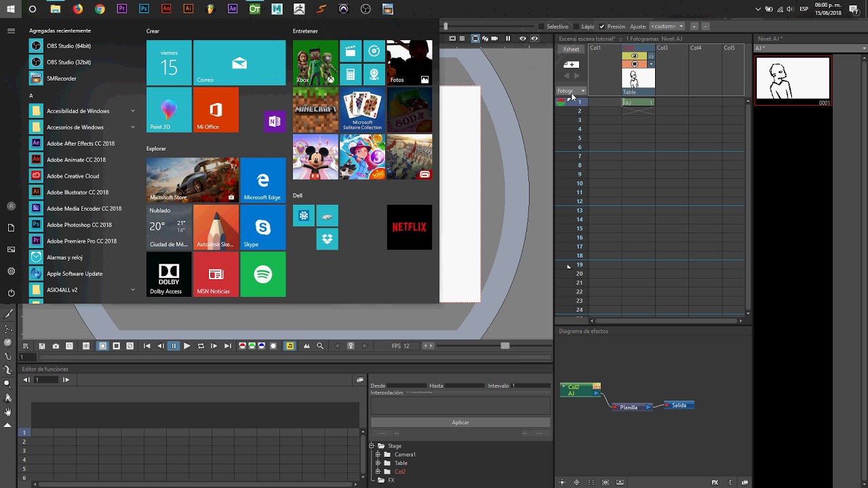Open the Spotify tile in Start menu
This screenshot has width=868, height=488.
[263, 274]
